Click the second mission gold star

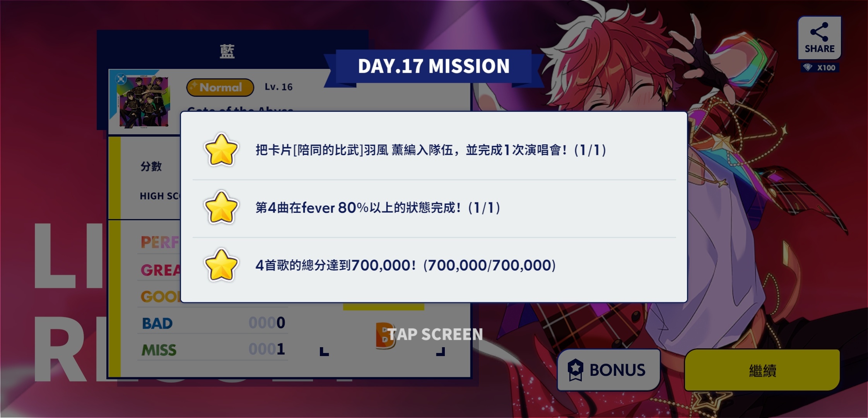[221, 207]
